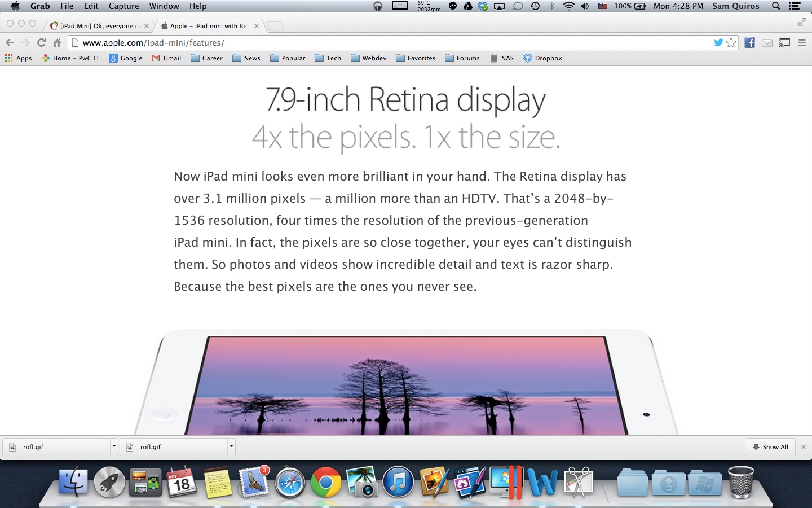The width and height of the screenshot is (812, 508).
Task: Open the Edit menu
Action: [91, 6]
